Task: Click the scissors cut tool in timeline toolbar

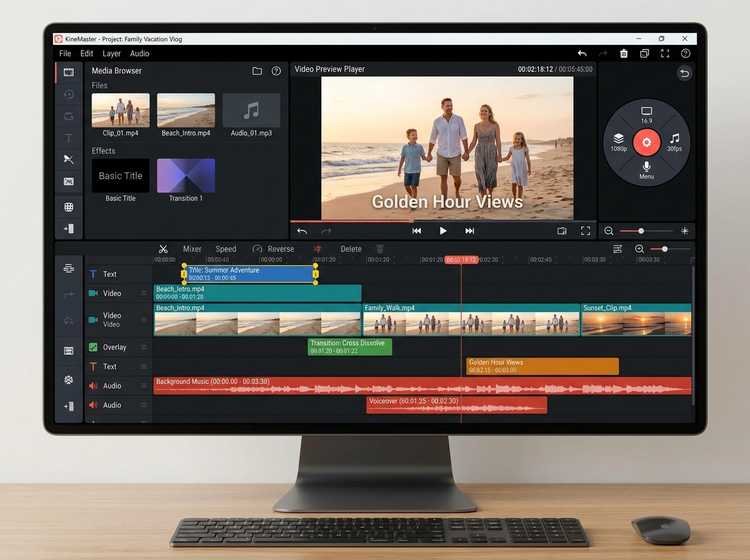Action: [x=163, y=249]
